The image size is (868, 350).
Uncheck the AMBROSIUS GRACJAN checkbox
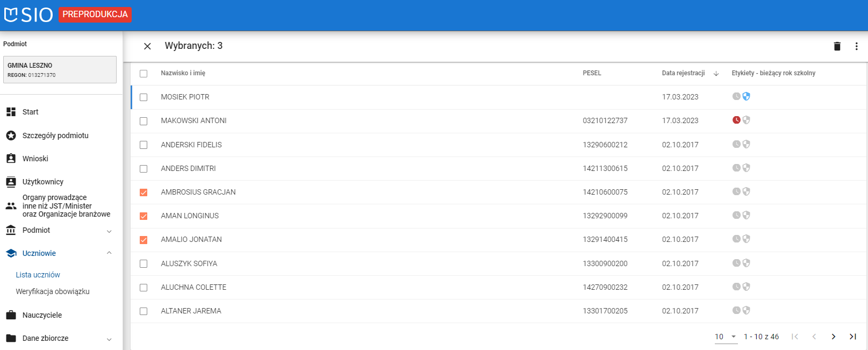point(144,192)
